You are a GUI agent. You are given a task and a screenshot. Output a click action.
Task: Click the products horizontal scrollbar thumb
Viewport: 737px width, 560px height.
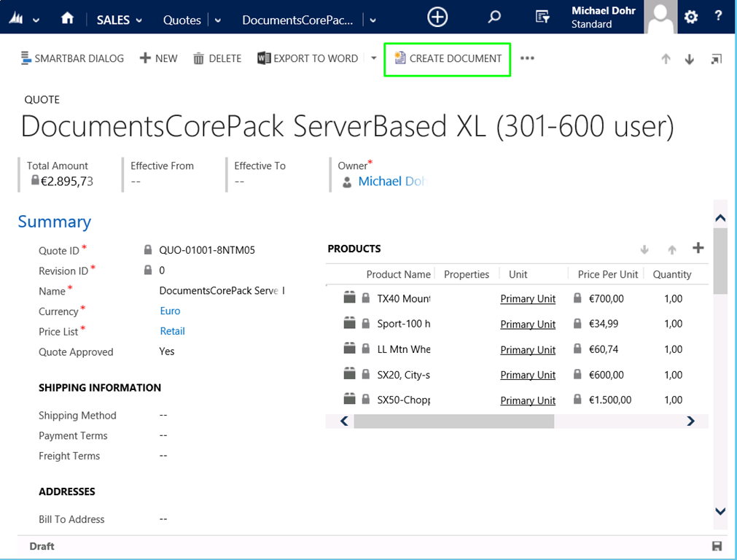pos(454,421)
